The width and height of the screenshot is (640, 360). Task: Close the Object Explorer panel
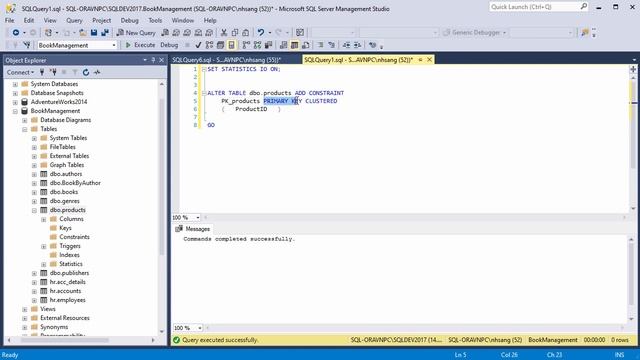pos(162,60)
